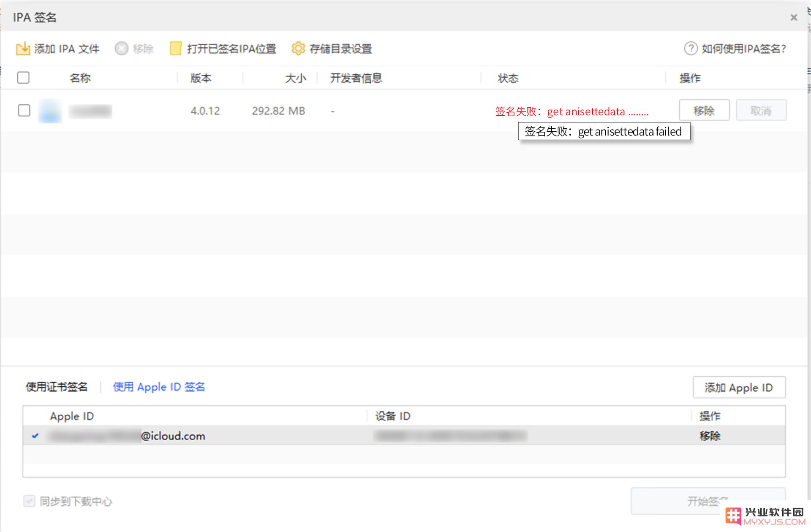This screenshot has height=532, width=811.
Task: Close the IPA signing dialog
Action: [x=794, y=17]
